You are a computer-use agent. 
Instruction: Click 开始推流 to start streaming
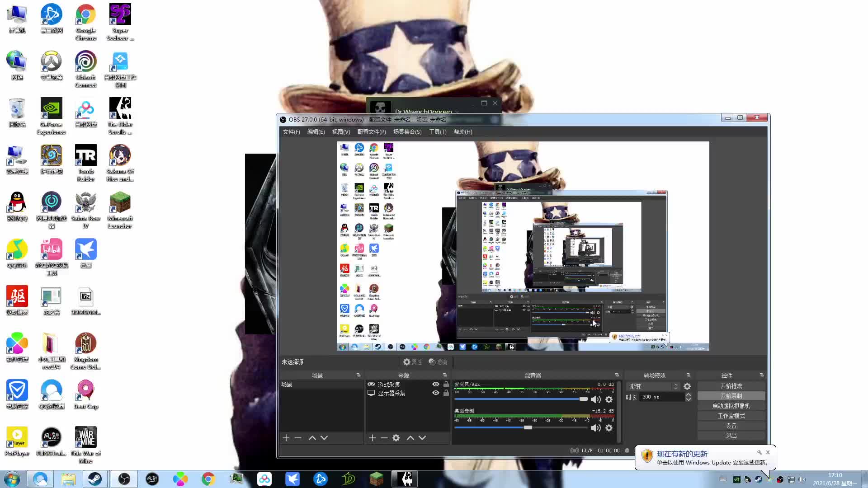click(731, 386)
